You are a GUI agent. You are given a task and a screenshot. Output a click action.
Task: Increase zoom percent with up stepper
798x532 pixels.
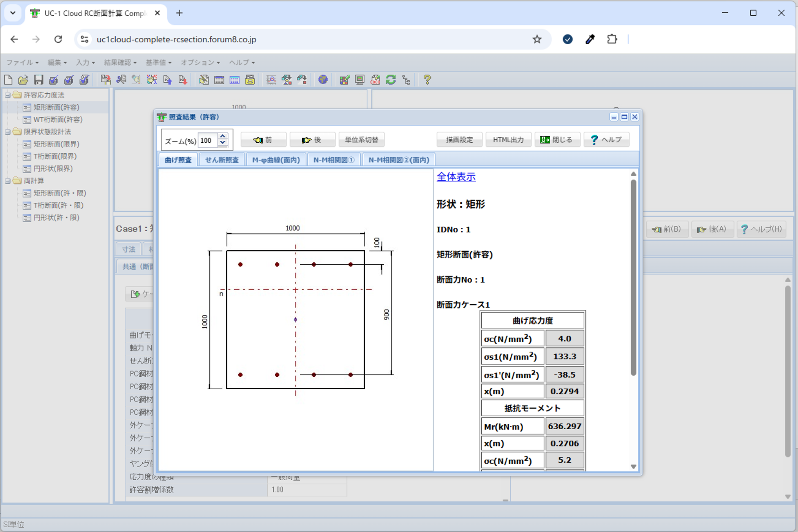[223, 136]
